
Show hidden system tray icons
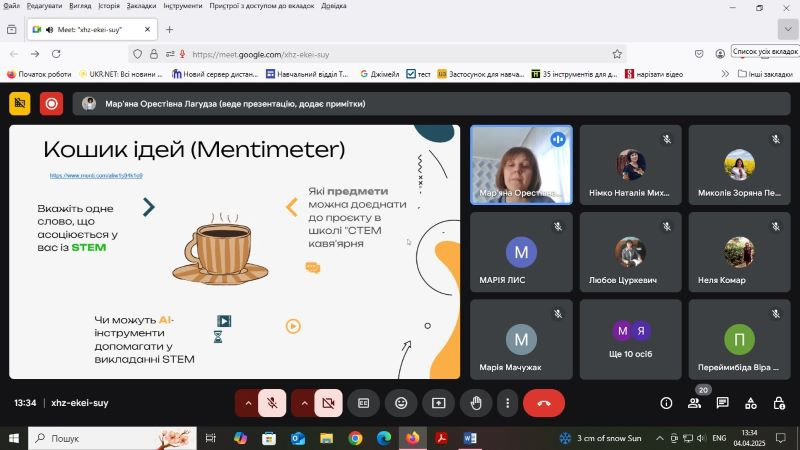tap(659, 438)
